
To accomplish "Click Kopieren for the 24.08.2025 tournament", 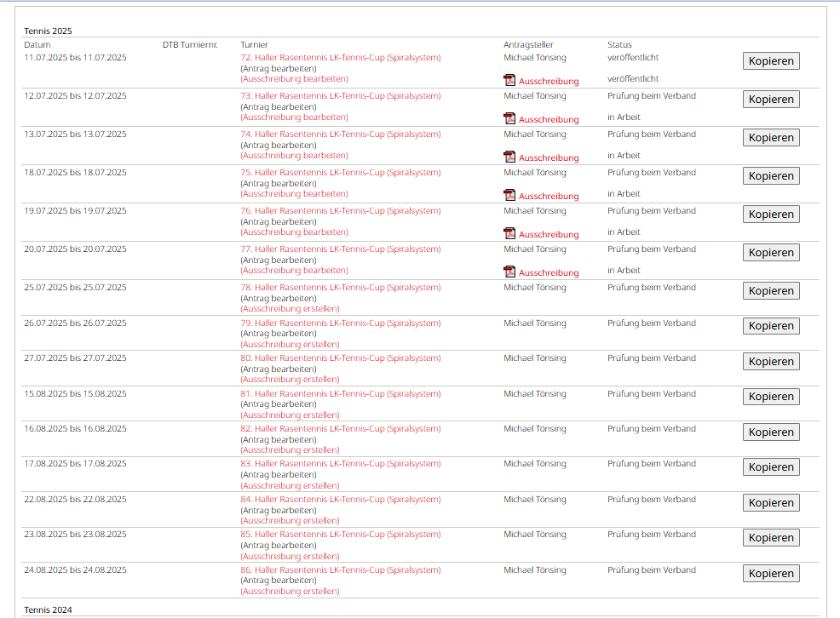I will (x=771, y=573).
